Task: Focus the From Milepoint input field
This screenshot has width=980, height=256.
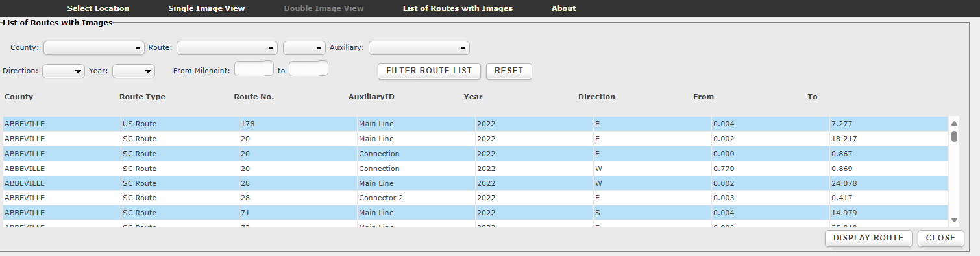Action: [254, 68]
